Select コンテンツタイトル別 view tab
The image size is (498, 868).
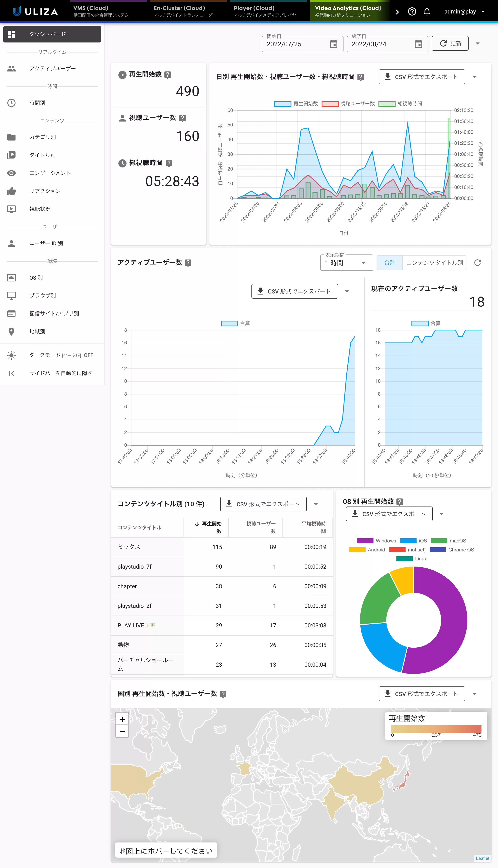pyautogui.click(x=434, y=263)
